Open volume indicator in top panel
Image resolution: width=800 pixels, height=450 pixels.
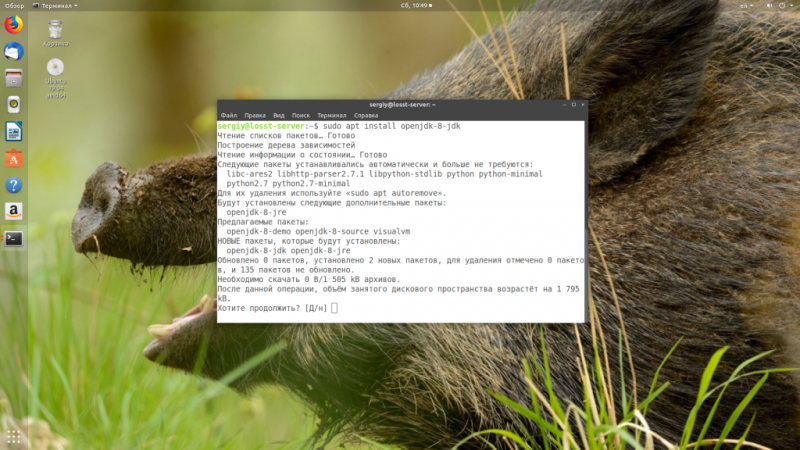(x=769, y=6)
